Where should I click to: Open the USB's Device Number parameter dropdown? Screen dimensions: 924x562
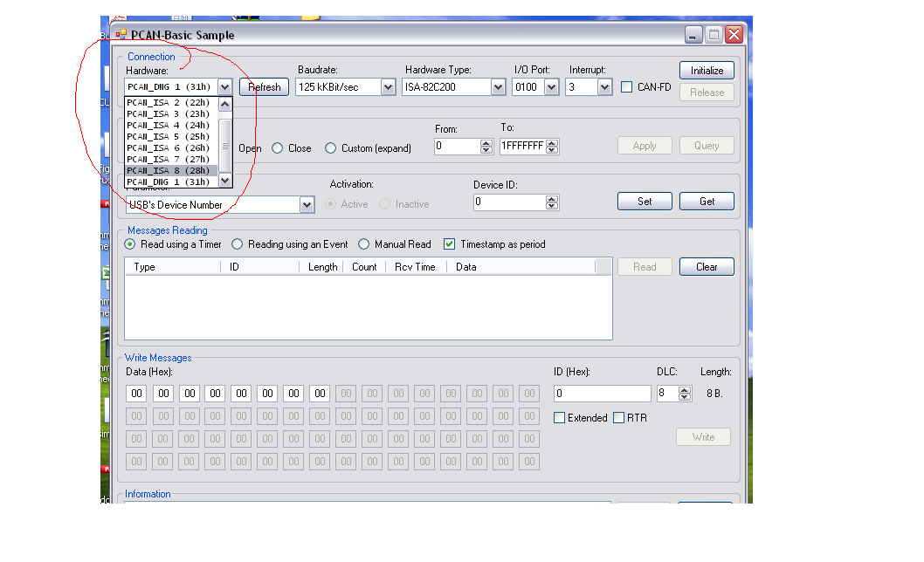[307, 205]
